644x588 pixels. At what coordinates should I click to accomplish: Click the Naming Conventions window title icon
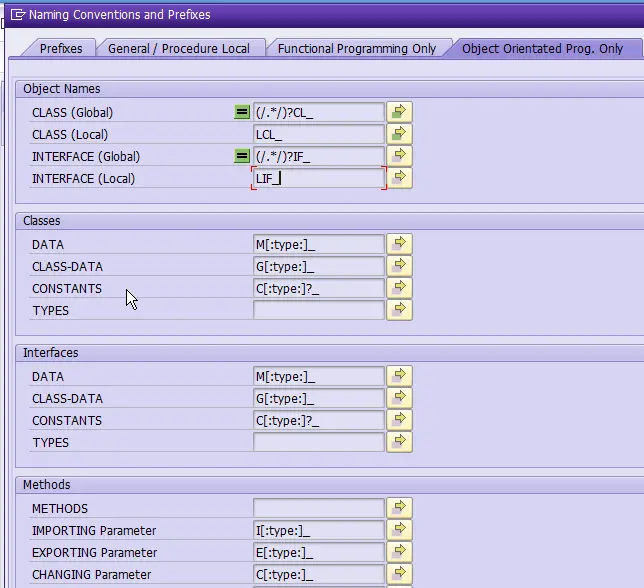(x=18, y=15)
